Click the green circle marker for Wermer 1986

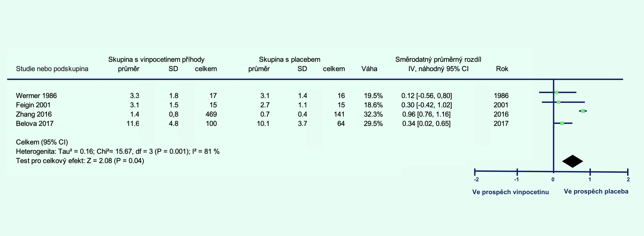(x=556, y=92)
